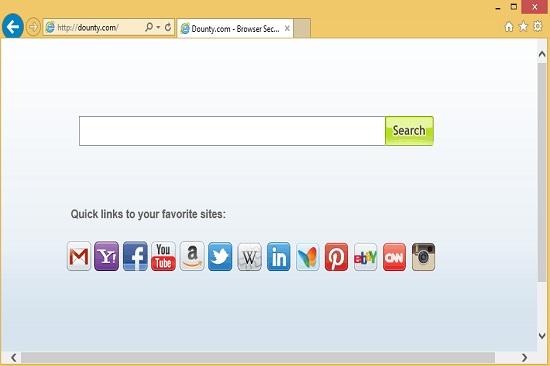Open the LinkedIn quick link icon
550x366 pixels.
pyautogui.click(x=279, y=257)
